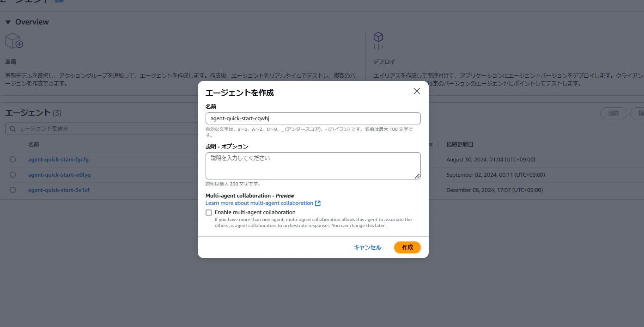The width and height of the screenshot is (644, 327).
Task: Click the 名前 input containing agent-quick-start-cqwhj
Action: tap(313, 118)
